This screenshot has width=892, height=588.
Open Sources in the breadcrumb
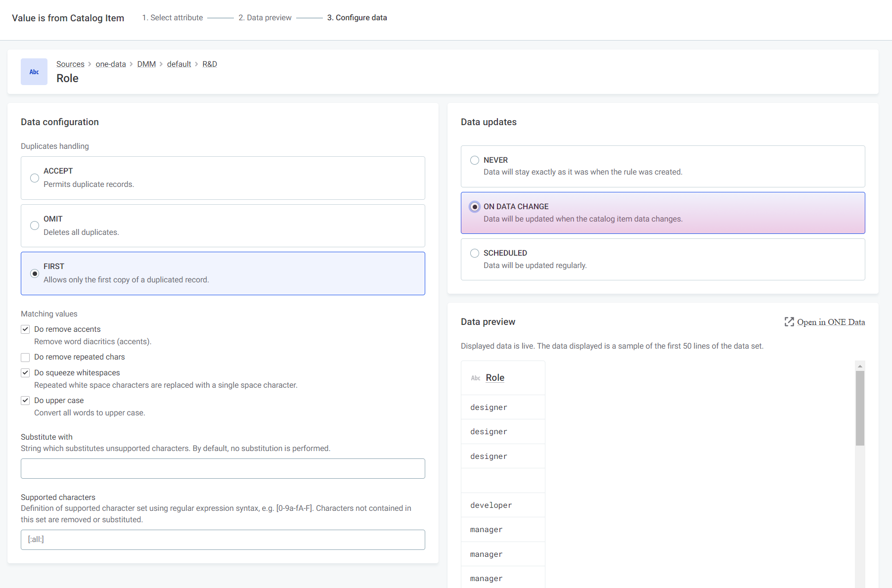pyautogui.click(x=70, y=64)
